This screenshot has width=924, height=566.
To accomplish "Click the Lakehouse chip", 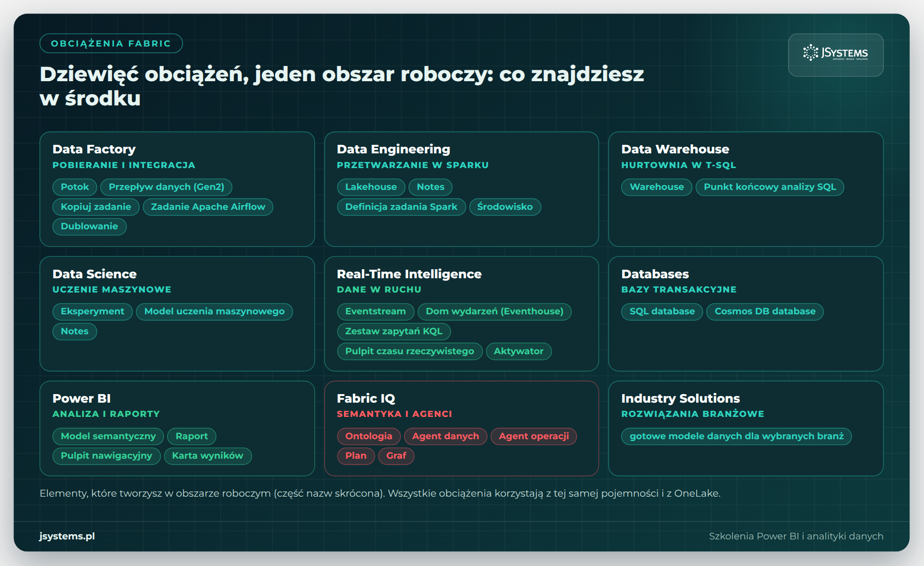I will click(371, 187).
